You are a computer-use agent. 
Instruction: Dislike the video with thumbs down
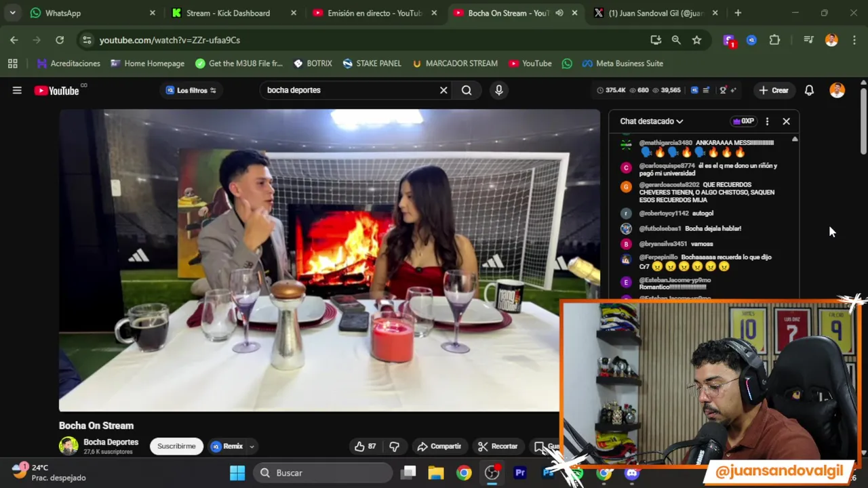click(394, 446)
